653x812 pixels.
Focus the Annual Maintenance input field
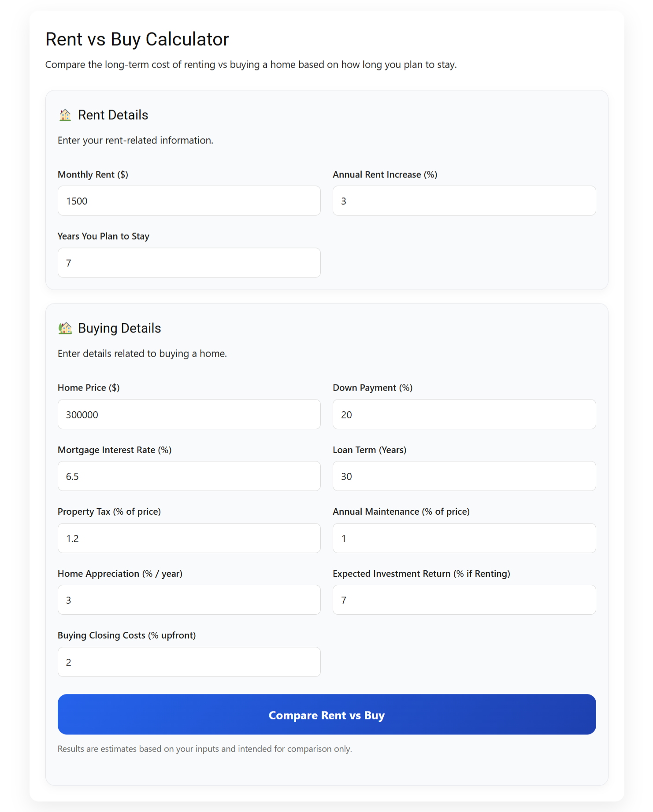pyautogui.click(x=464, y=538)
